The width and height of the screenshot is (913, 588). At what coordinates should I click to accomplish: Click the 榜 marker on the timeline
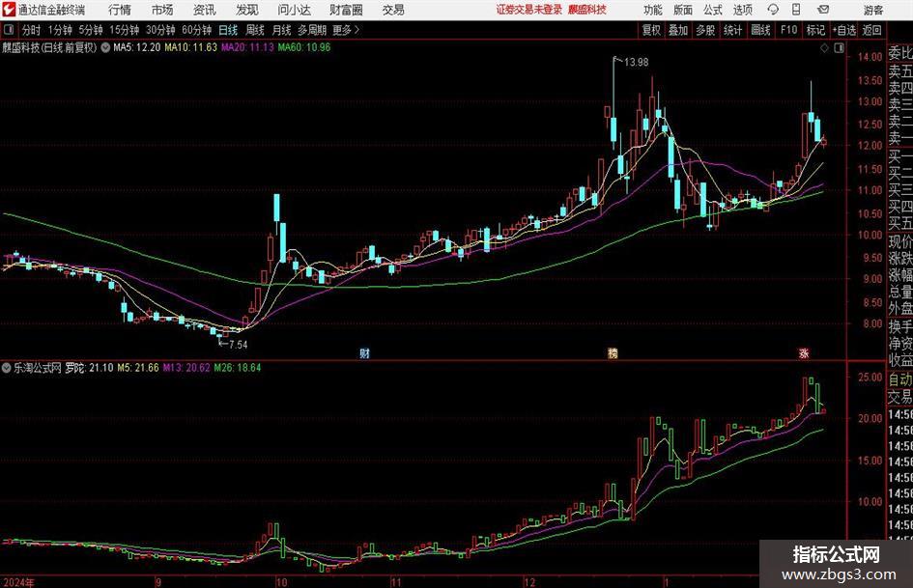613,352
